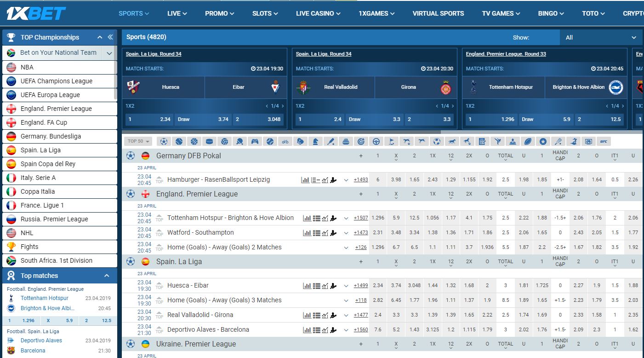Image resolution: width=644 pixels, height=358 pixels.
Task: Choose the chess knight sport icon
Action: [x=315, y=141]
